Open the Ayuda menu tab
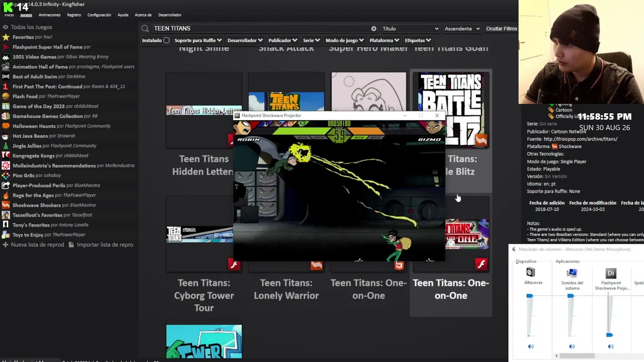This screenshot has width=644, height=362. click(x=123, y=15)
